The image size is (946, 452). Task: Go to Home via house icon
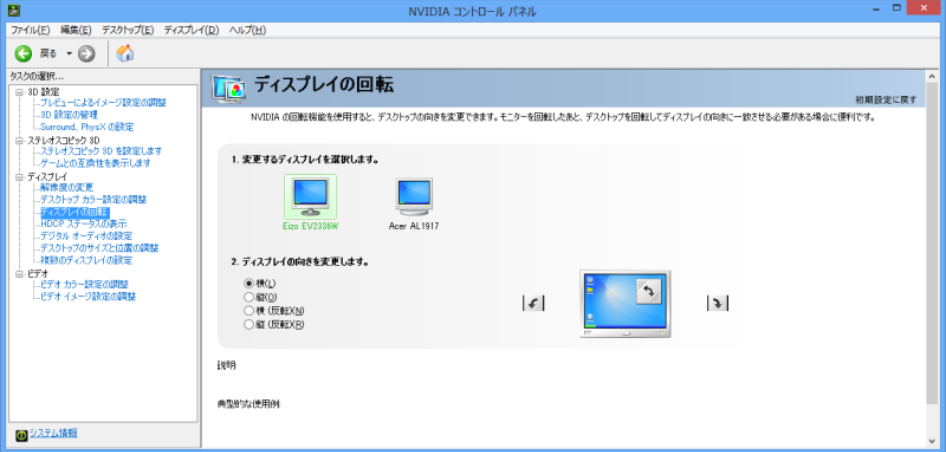125,53
